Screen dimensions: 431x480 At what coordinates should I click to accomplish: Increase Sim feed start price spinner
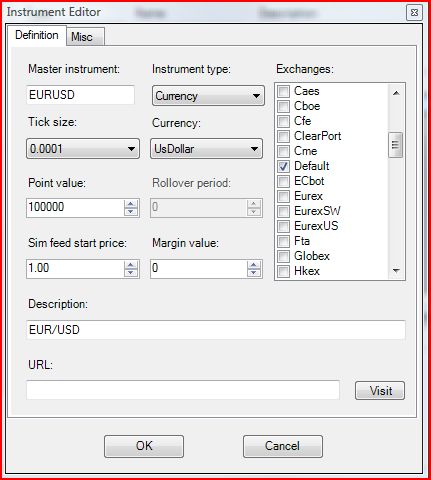(131, 265)
